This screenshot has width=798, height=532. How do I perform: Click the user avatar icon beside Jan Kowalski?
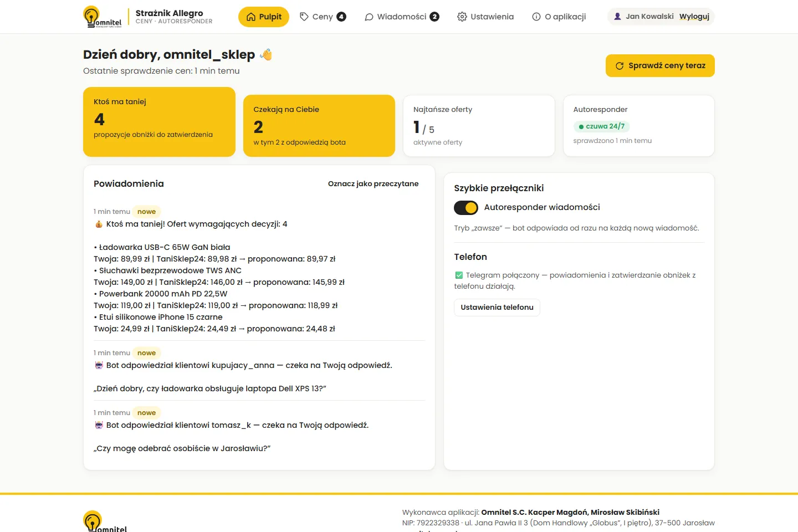tap(617, 17)
